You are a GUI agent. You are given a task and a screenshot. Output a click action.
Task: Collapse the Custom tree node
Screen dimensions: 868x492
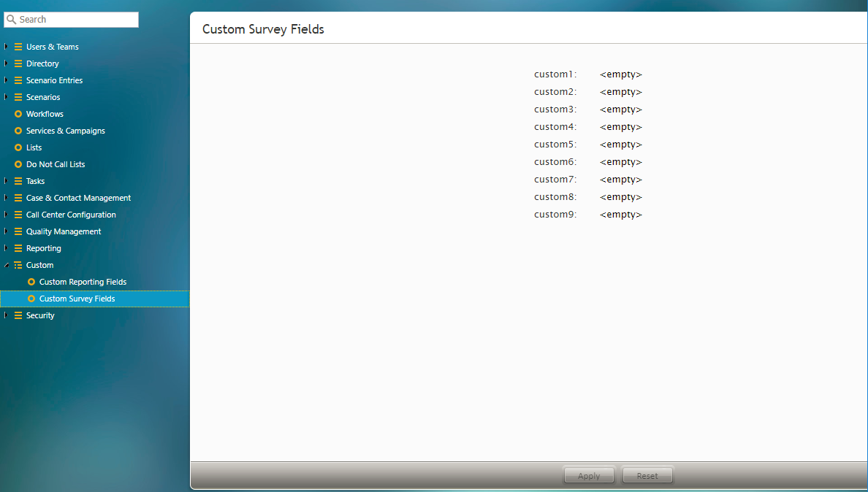click(6, 266)
